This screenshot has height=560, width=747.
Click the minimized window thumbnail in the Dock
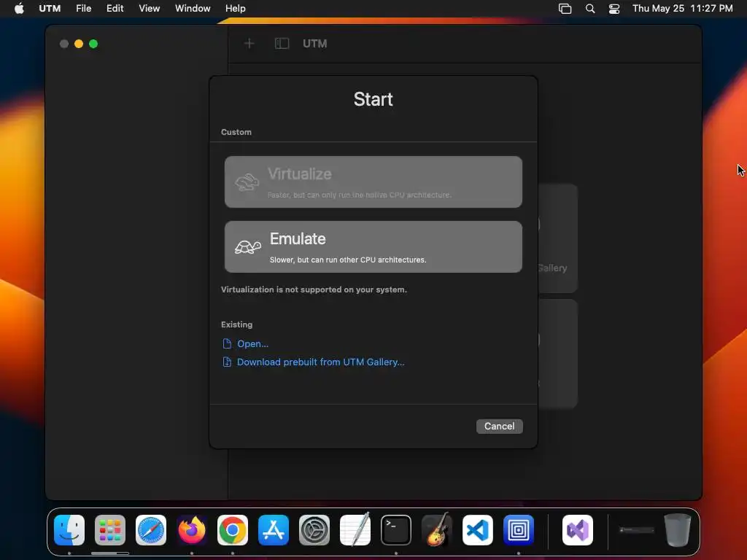(x=636, y=530)
